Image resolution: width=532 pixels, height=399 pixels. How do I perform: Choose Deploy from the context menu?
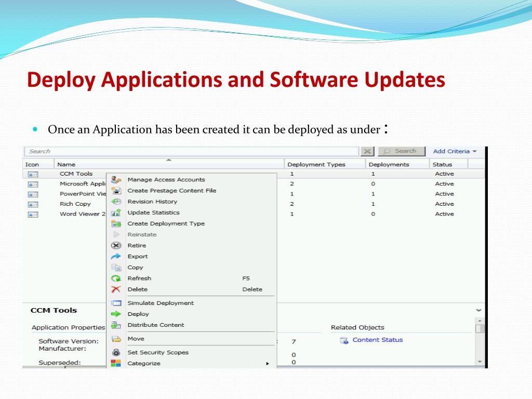coord(138,314)
